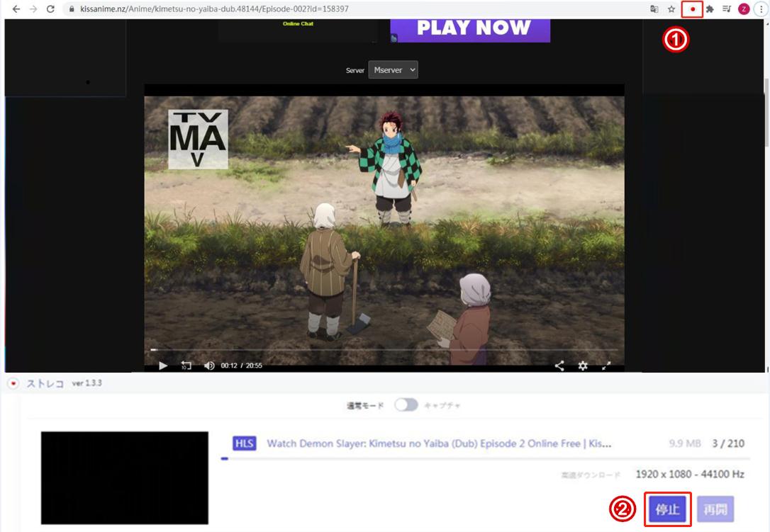Open the Online Chat link
The image size is (770, 532).
point(298,23)
